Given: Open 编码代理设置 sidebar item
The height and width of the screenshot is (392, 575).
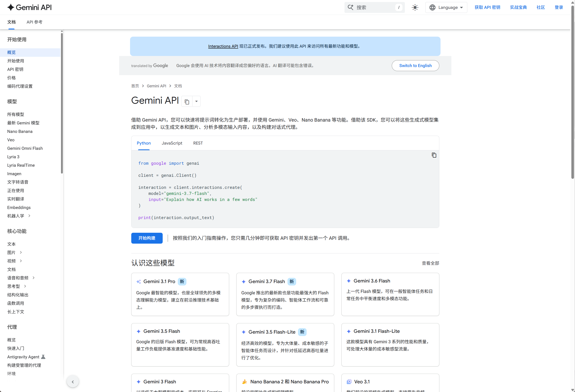Looking at the screenshot, I should 20,86.
